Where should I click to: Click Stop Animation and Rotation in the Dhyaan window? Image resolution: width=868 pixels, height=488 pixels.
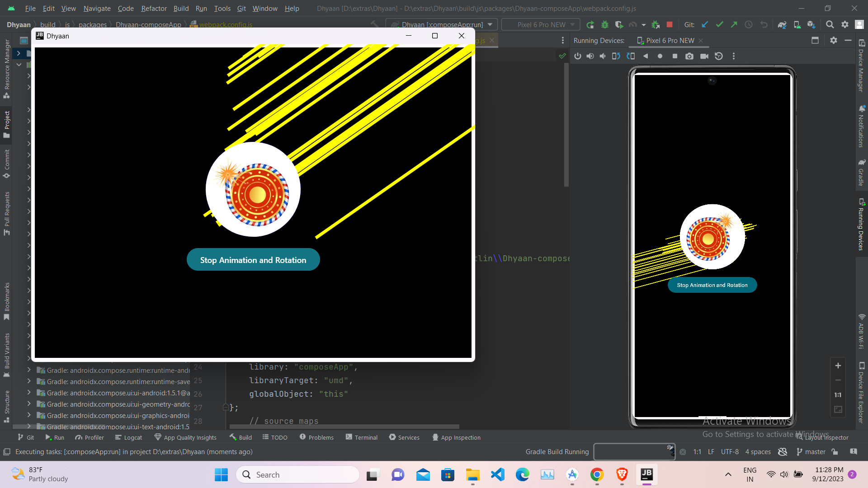point(253,259)
